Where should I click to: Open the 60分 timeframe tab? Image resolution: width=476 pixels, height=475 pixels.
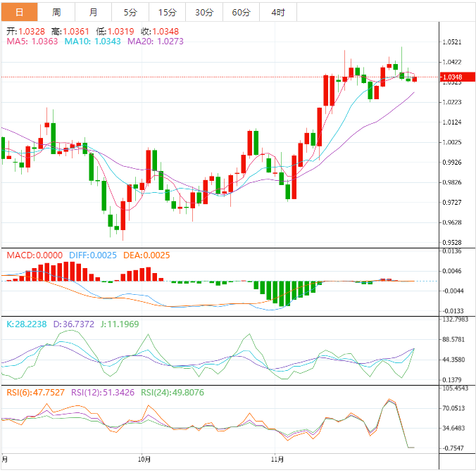point(242,13)
